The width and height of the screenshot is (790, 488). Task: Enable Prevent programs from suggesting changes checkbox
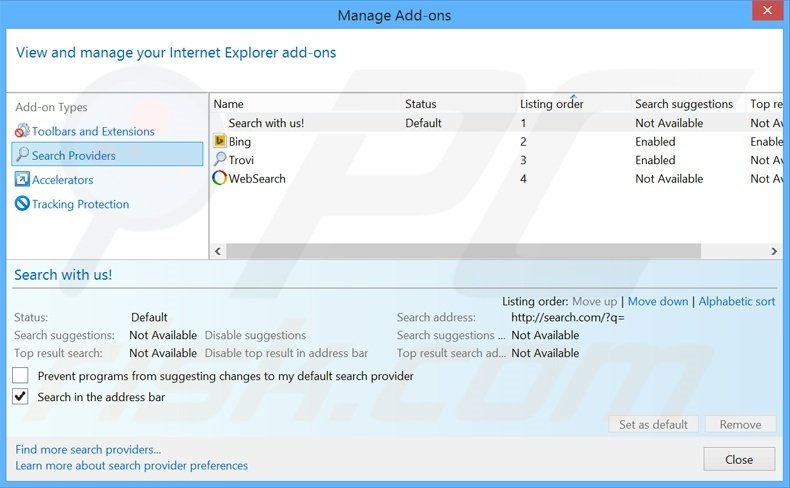(x=20, y=375)
